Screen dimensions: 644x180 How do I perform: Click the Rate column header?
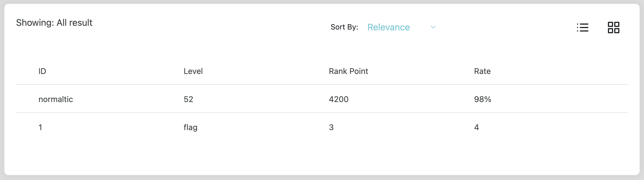(482, 71)
